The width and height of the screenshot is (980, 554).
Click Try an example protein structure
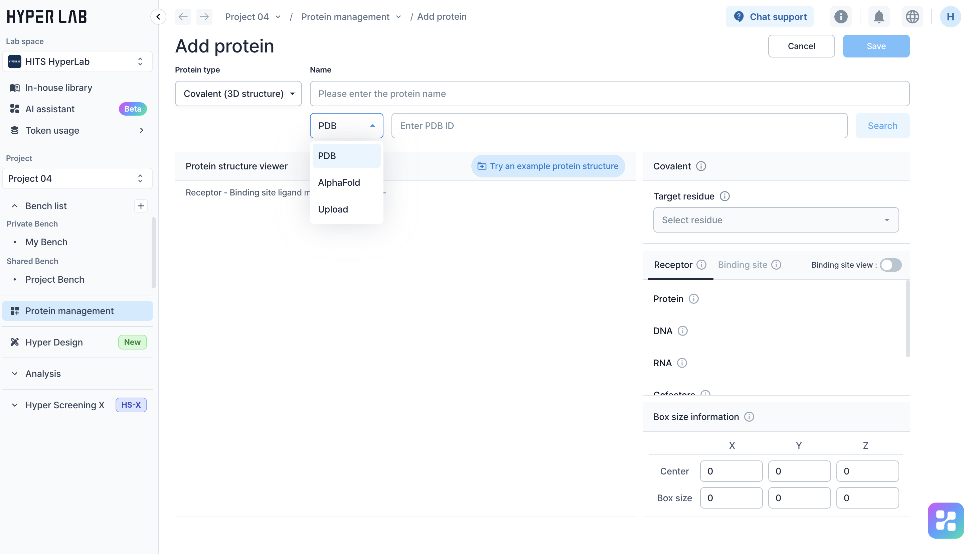(548, 166)
